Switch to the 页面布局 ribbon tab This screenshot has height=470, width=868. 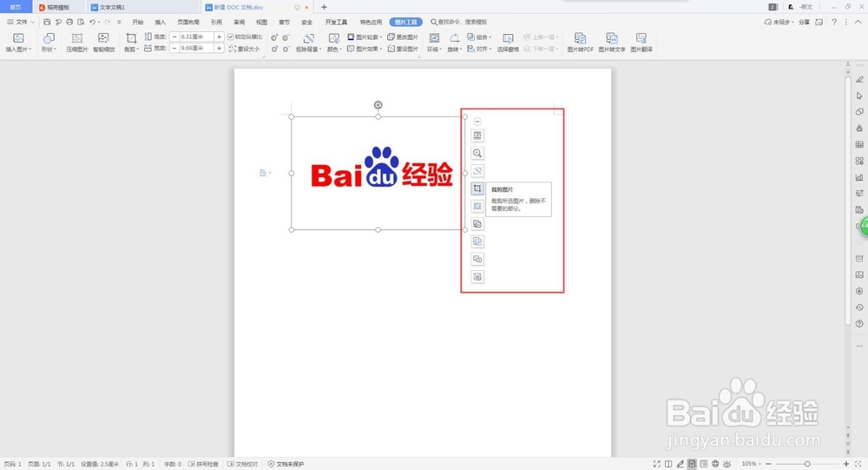tap(188, 23)
